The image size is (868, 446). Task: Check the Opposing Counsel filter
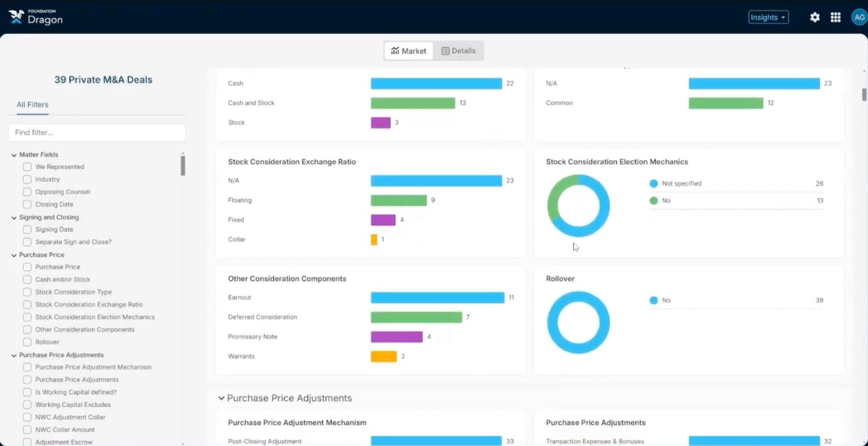(27, 192)
